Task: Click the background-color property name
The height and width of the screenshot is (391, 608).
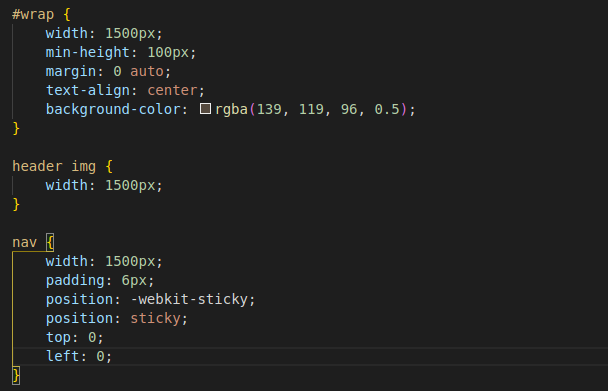Action: (x=113, y=109)
